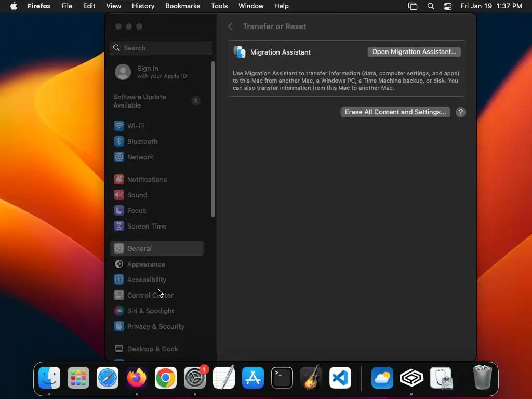This screenshot has width=532, height=399.
Task: Open GarageBand from the Dock
Action: (311, 378)
